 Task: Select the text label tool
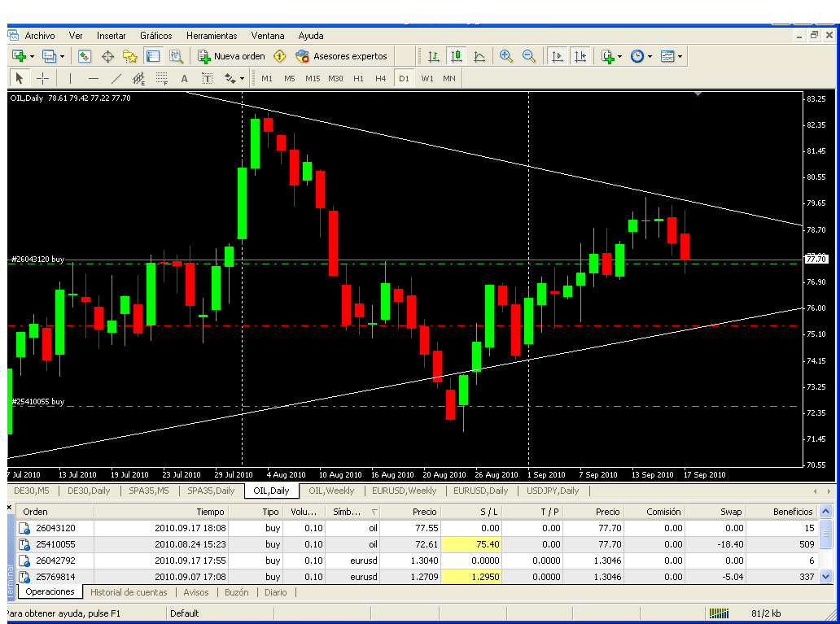[x=208, y=78]
